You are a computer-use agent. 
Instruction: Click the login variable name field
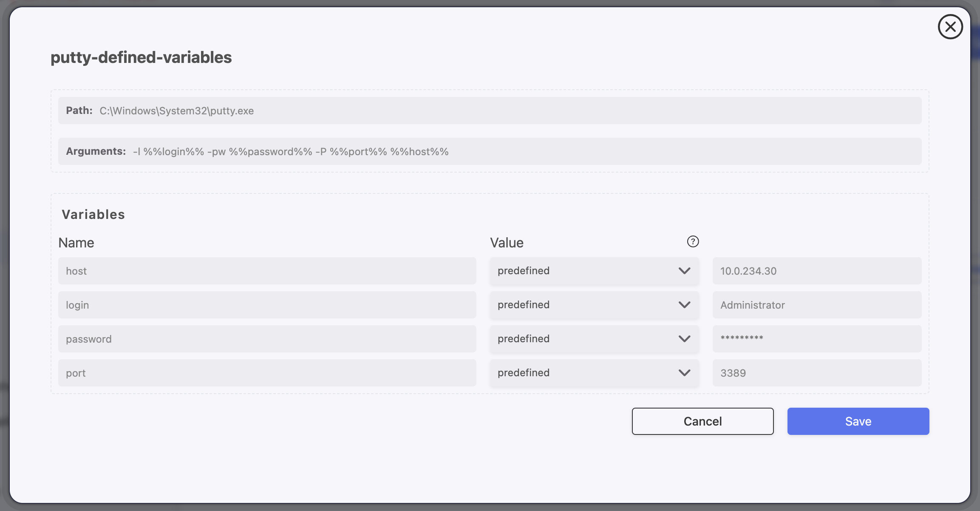pyautogui.click(x=267, y=305)
